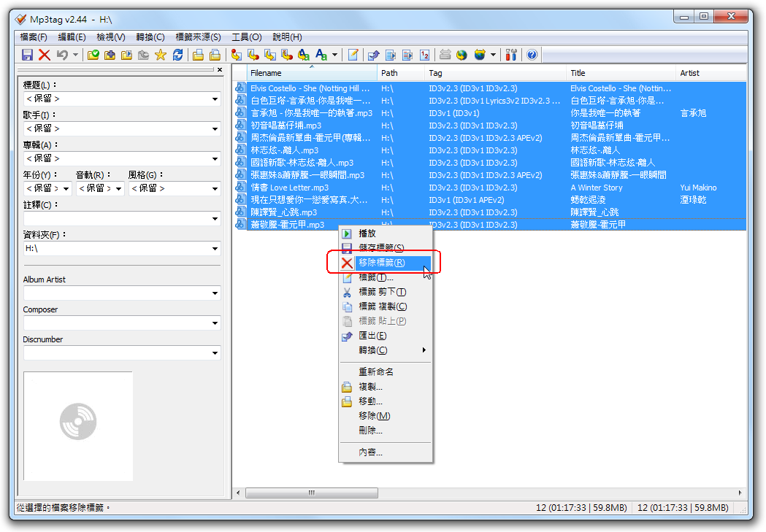Open the 工具(O) menu

[247, 37]
